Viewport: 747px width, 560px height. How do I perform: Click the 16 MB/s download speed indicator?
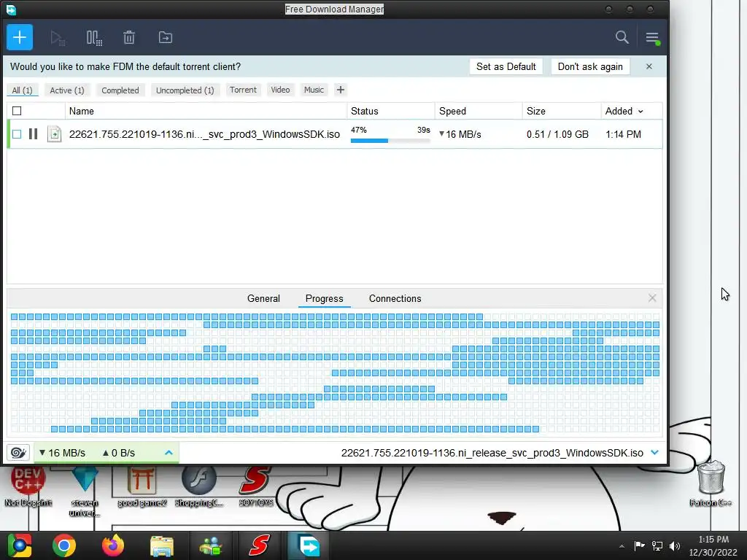(x=63, y=453)
